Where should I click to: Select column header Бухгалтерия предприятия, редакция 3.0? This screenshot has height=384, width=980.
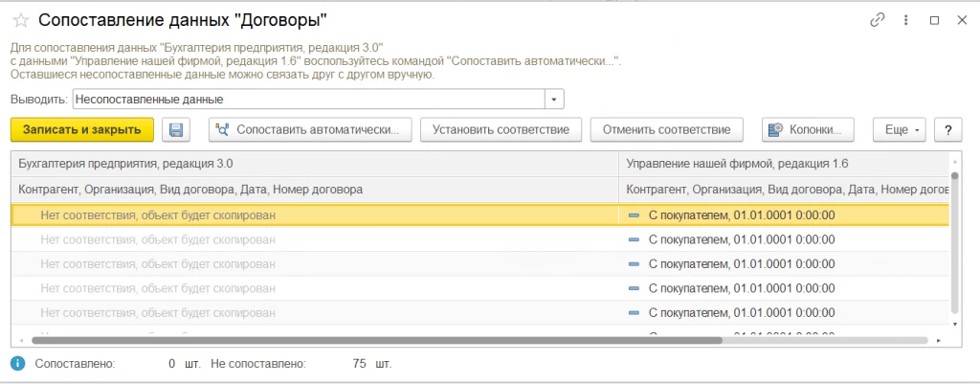tap(315, 164)
